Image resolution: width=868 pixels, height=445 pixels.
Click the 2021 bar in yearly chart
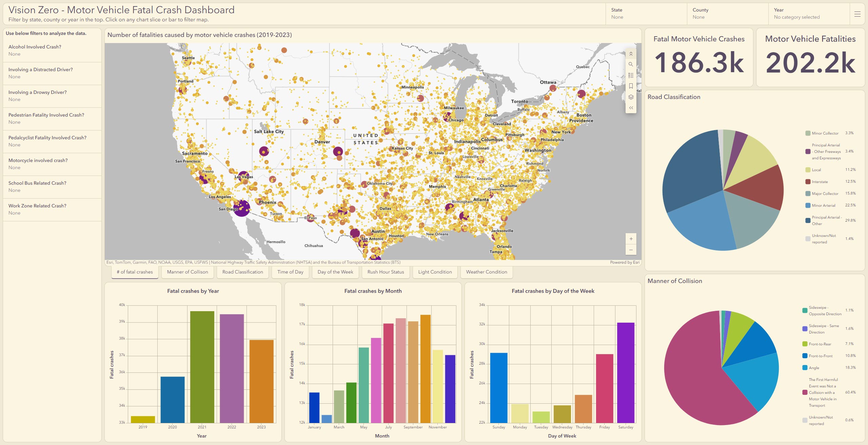[x=202, y=367]
